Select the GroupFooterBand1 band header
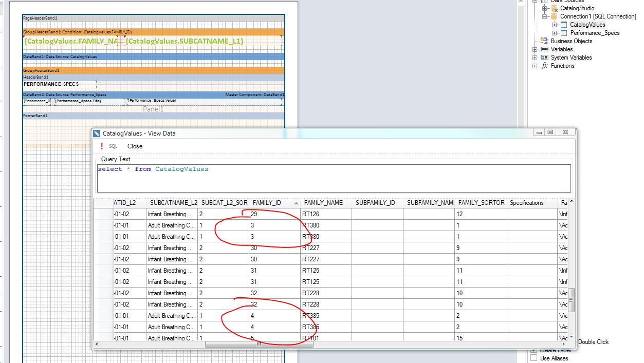This screenshot has width=644, height=363. 154,70
